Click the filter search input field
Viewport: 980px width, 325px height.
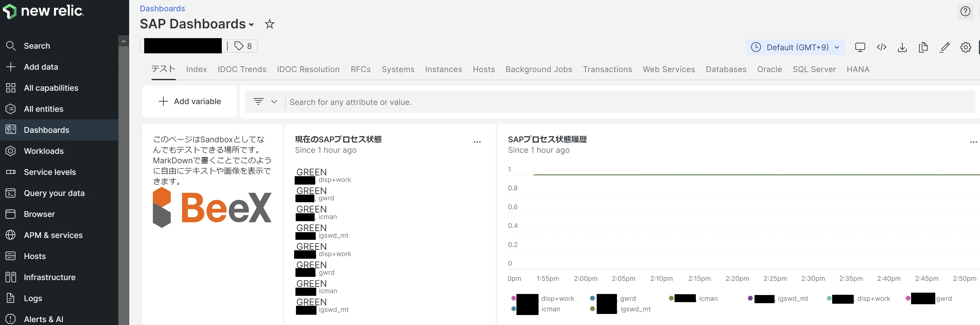pyautogui.click(x=630, y=102)
